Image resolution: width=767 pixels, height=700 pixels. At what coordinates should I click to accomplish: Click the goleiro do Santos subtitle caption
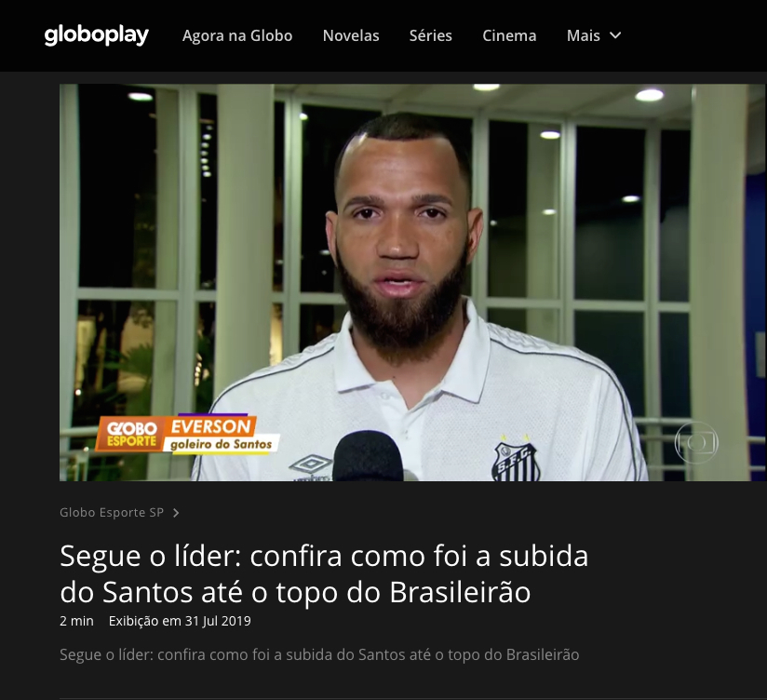point(222,444)
